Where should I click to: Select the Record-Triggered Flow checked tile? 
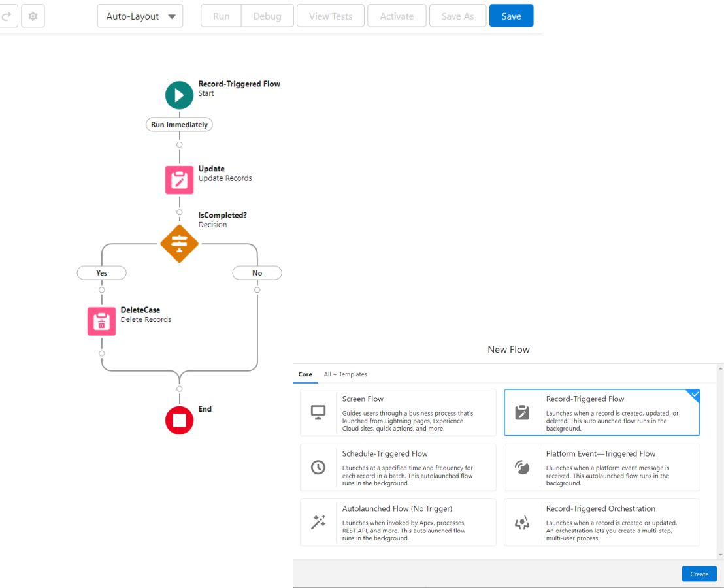601,412
